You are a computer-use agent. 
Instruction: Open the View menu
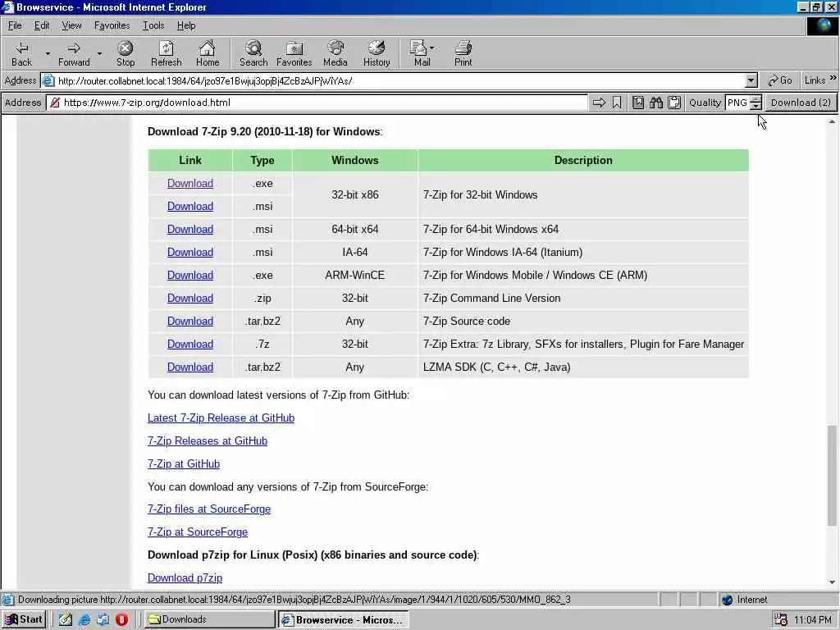pyautogui.click(x=71, y=25)
